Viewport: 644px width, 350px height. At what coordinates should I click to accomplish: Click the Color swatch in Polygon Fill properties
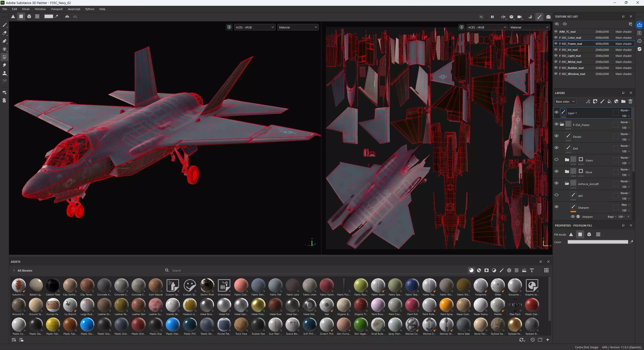(x=597, y=242)
